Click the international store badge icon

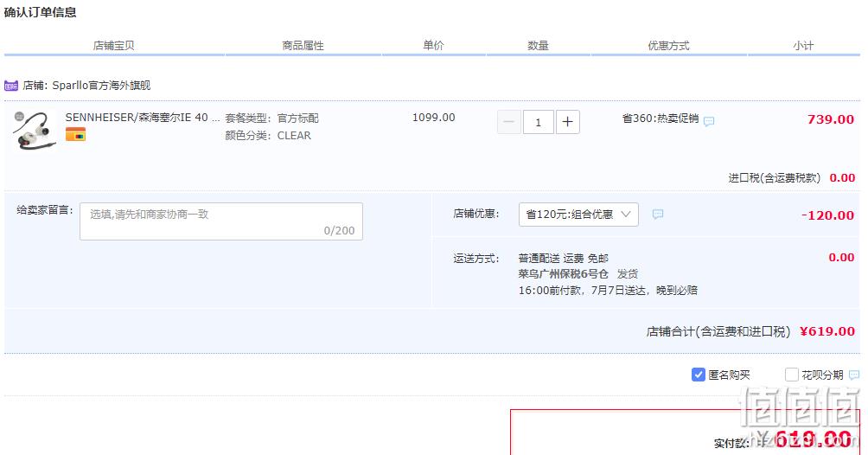click(x=11, y=86)
